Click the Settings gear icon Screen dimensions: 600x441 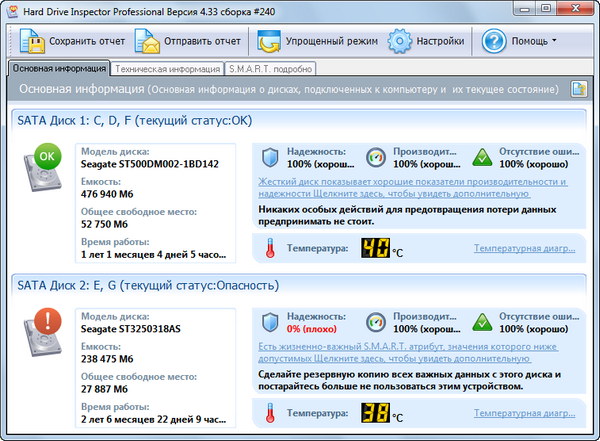(x=400, y=42)
